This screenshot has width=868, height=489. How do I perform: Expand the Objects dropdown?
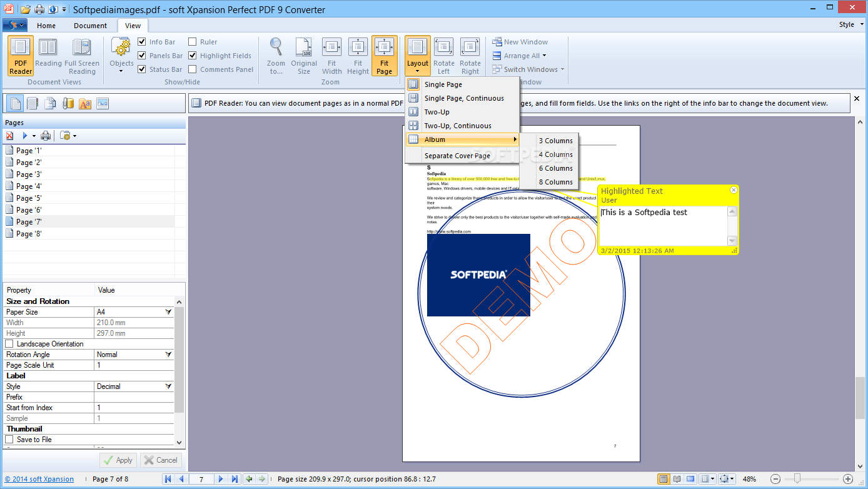(121, 56)
